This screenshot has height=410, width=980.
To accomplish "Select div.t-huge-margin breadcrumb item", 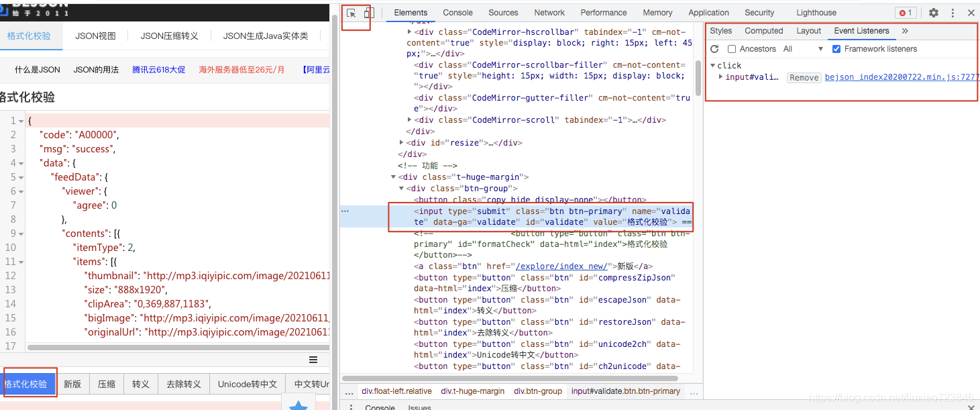I will [473, 391].
